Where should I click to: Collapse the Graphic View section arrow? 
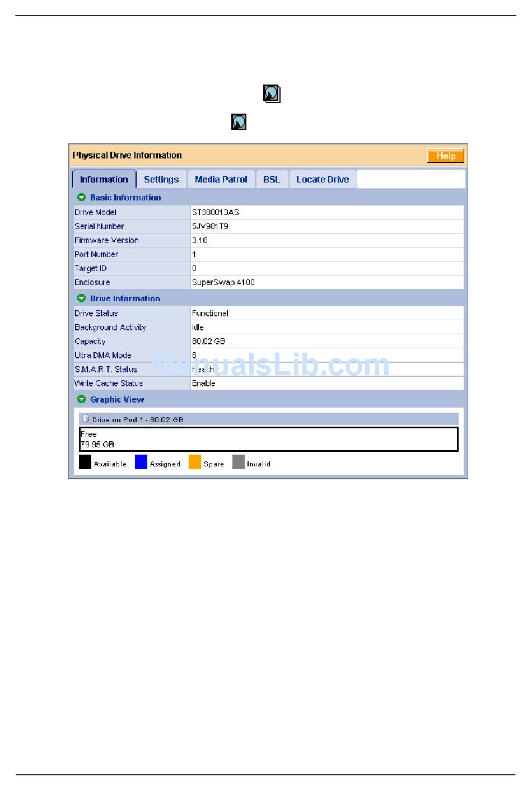[81, 399]
